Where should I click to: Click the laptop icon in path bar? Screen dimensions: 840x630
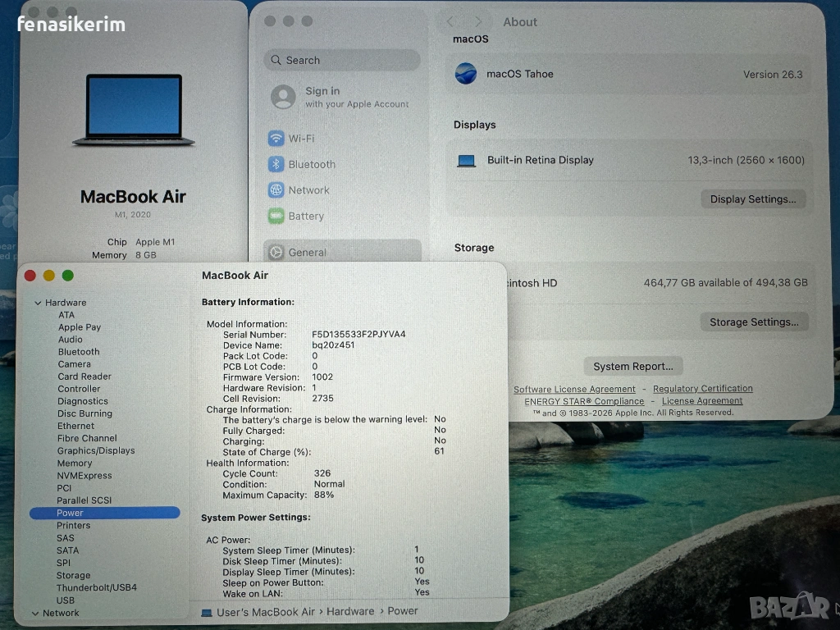point(206,612)
